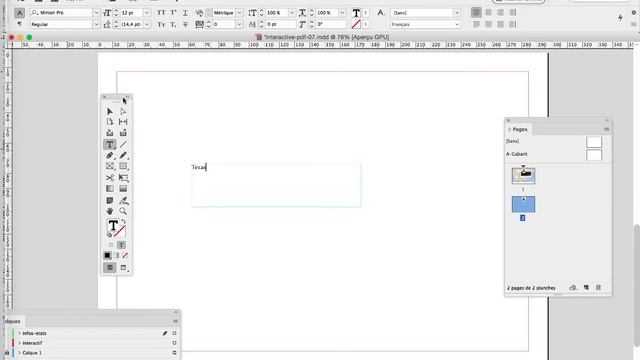The height and width of the screenshot is (360, 640).
Task: Select the Hand tool
Action: tap(110, 211)
